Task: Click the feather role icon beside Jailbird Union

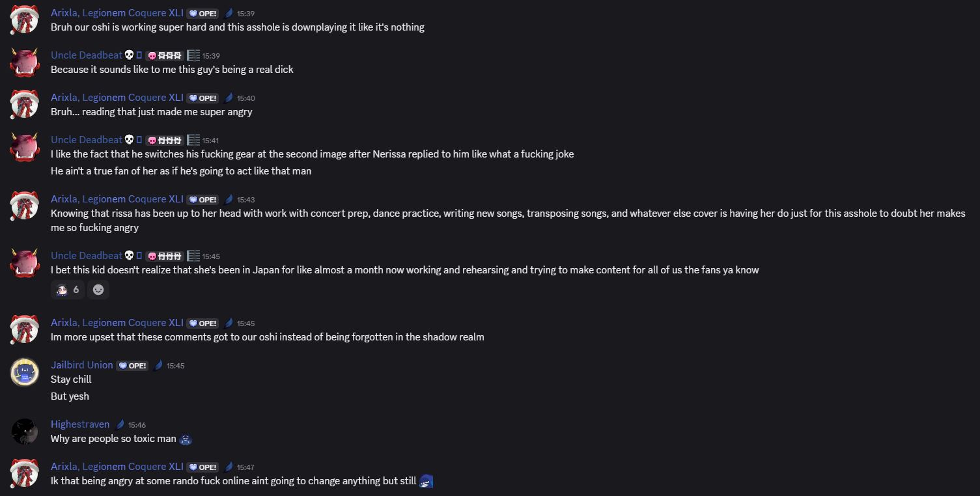Action: click(158, 365)
